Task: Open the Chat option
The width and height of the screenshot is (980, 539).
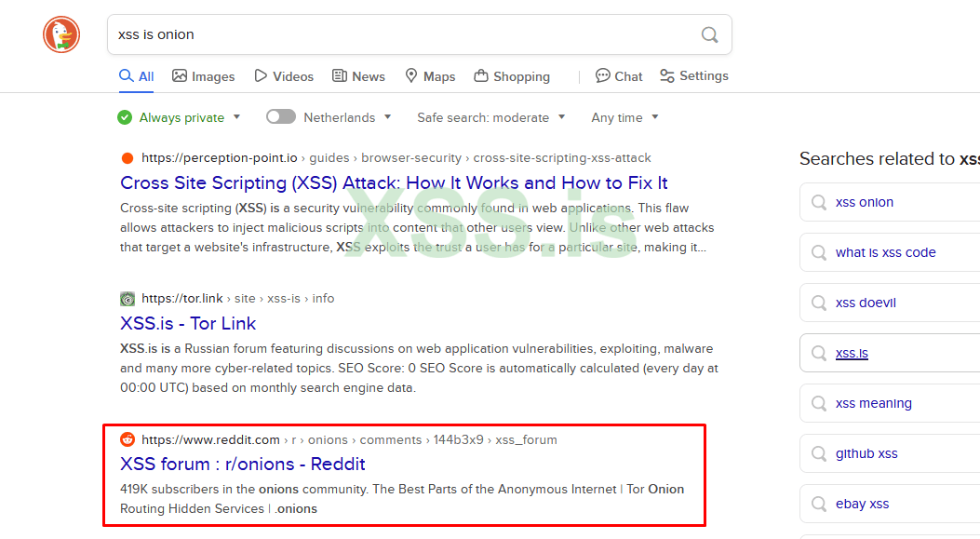Action: pyautogui.click(x=619, y=76)
